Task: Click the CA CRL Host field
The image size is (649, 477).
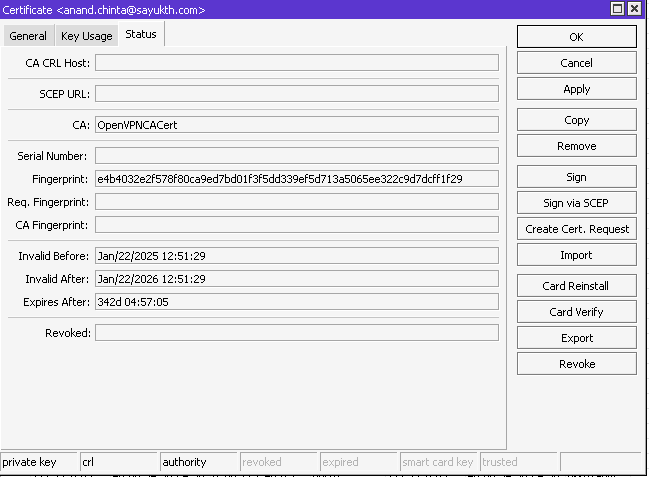Action: click(x=297, y=63)
